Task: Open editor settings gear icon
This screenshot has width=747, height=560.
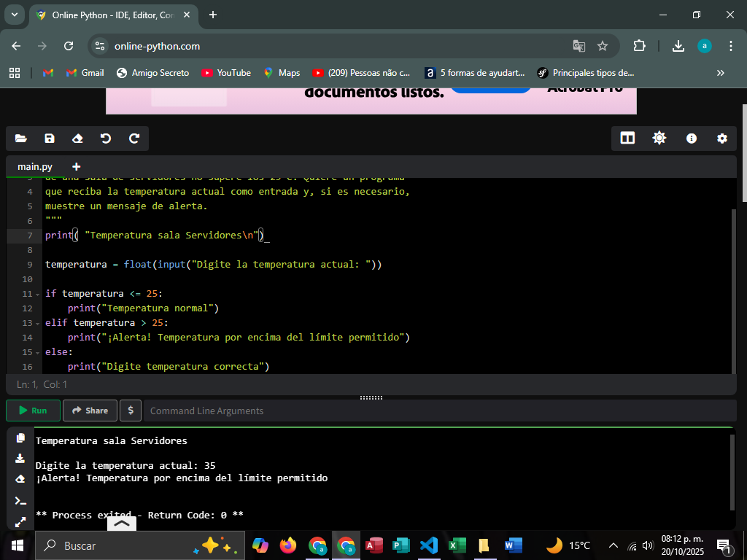Action: pyautogui.click(x=722, y=139)
